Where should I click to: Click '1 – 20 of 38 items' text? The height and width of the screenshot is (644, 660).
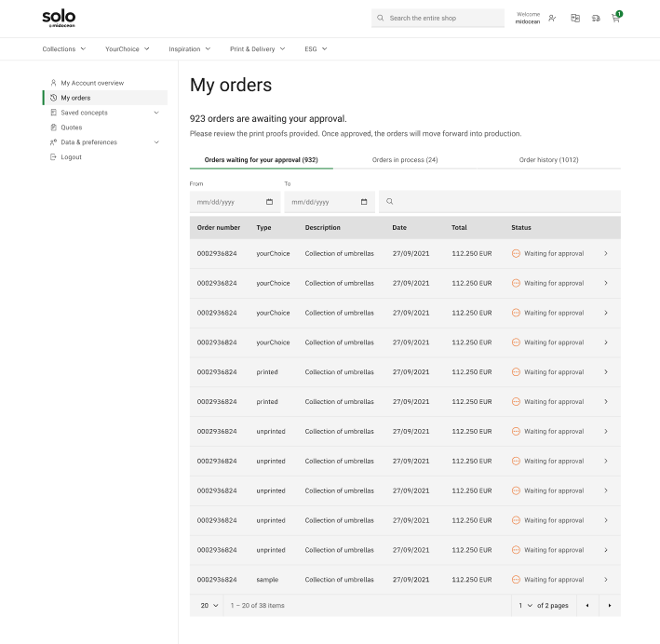(258, 605)
